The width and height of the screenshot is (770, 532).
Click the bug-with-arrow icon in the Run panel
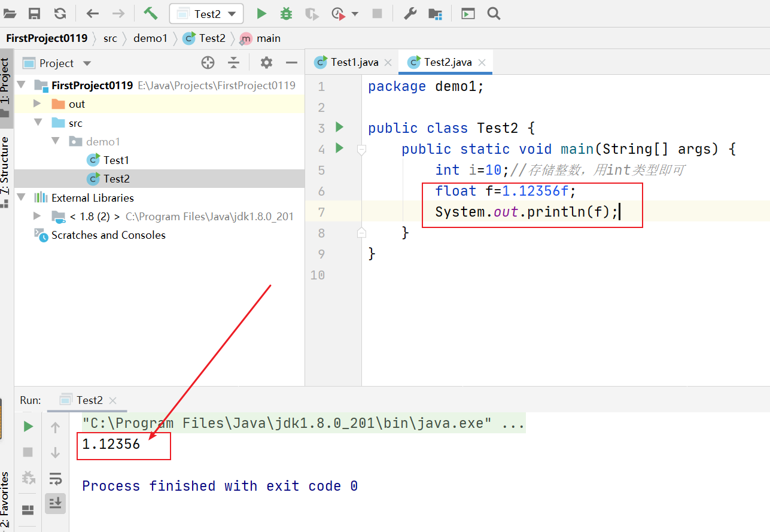click(x=28, y=478)
